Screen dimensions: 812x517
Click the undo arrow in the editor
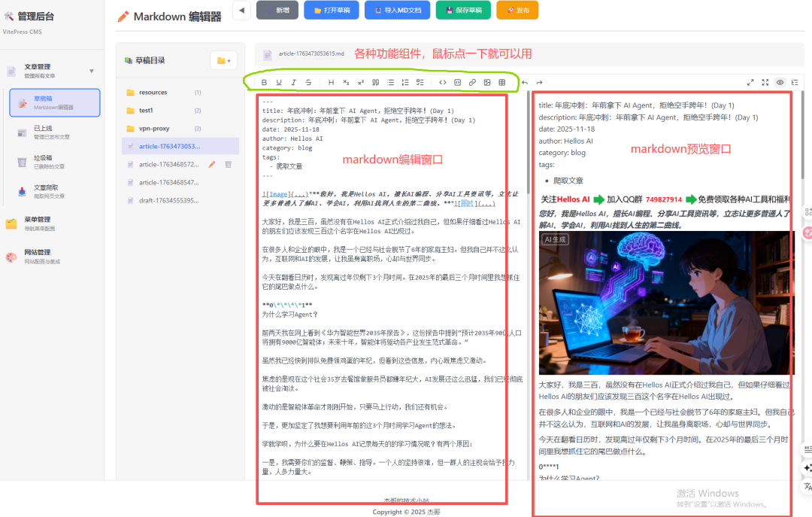(524, 83)
